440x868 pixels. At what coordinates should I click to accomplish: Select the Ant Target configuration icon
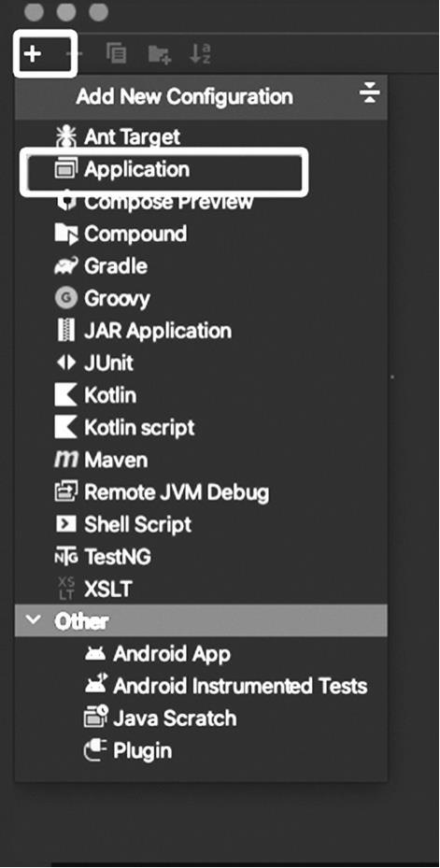point(66,136)
